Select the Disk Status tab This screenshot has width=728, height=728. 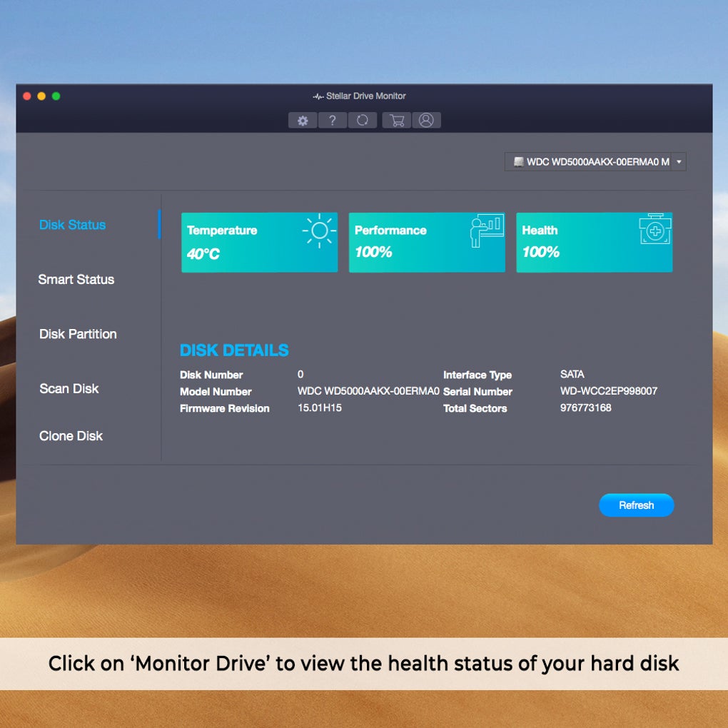tap(72, 225)
